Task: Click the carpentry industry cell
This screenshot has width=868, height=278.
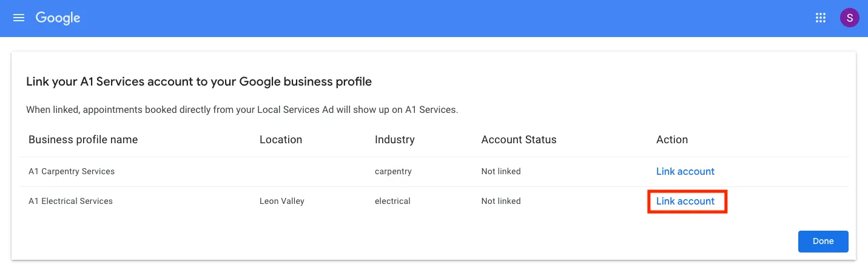Action: tap(393, 171)
